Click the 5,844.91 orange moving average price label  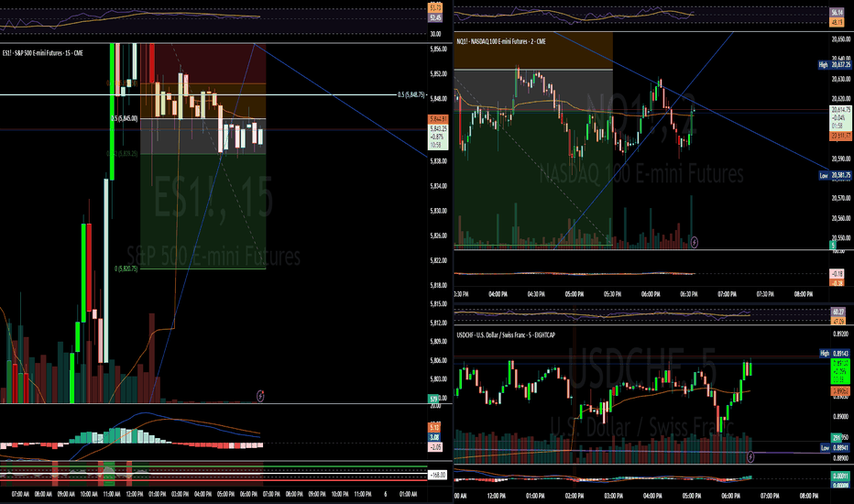click(x=438, y=118)
